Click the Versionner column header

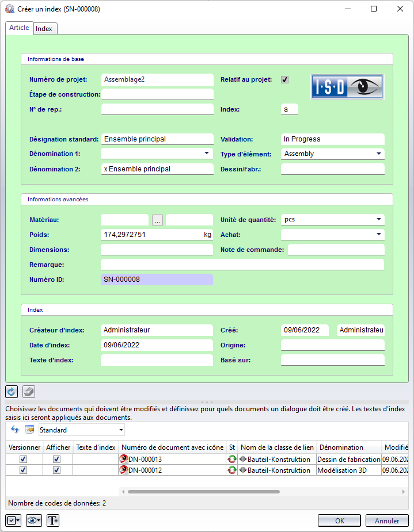point(24,447)
